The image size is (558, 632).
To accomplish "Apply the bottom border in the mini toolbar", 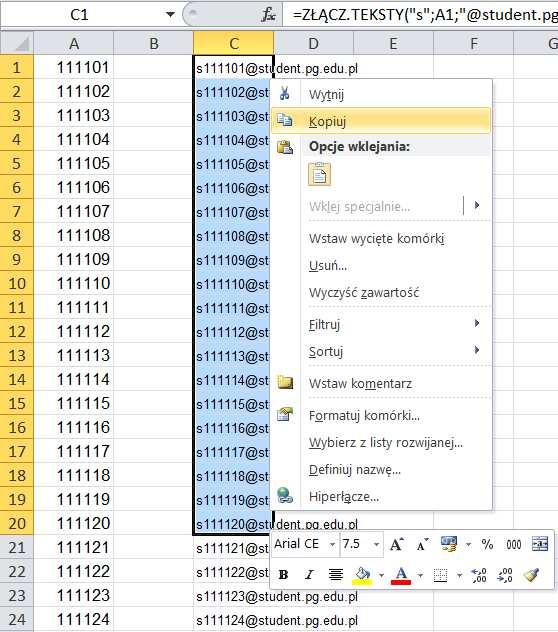I will pyautogui.click(x=440, y=575).
